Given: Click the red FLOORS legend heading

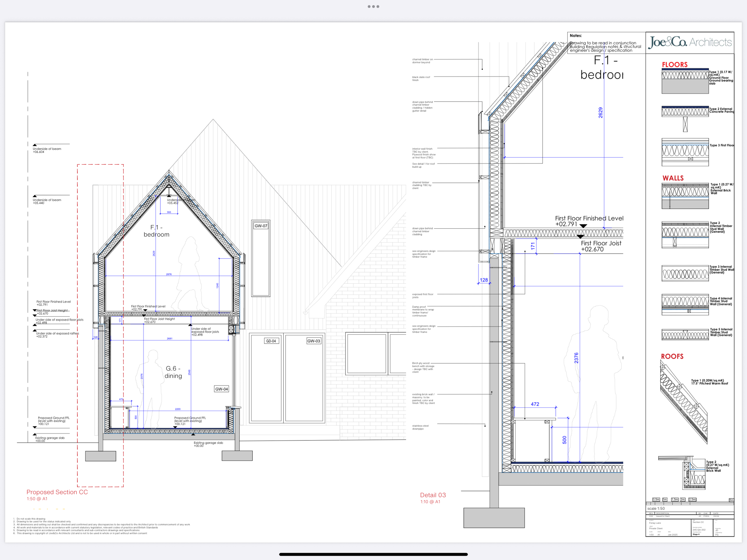Looking at the screenshot, I should point(674,65).
